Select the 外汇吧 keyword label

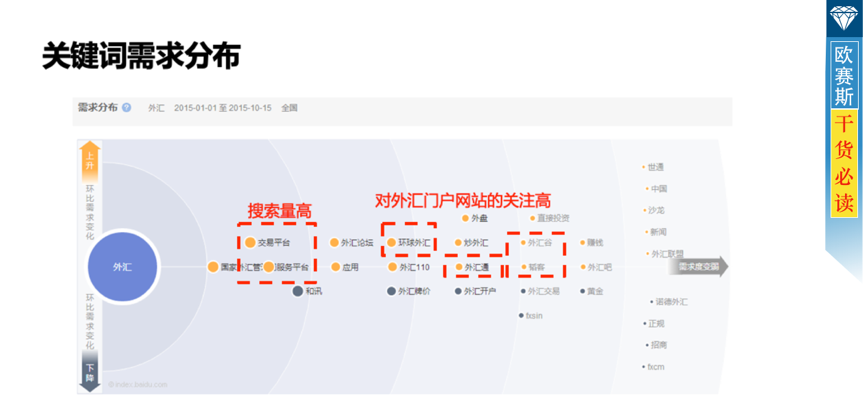599,267
